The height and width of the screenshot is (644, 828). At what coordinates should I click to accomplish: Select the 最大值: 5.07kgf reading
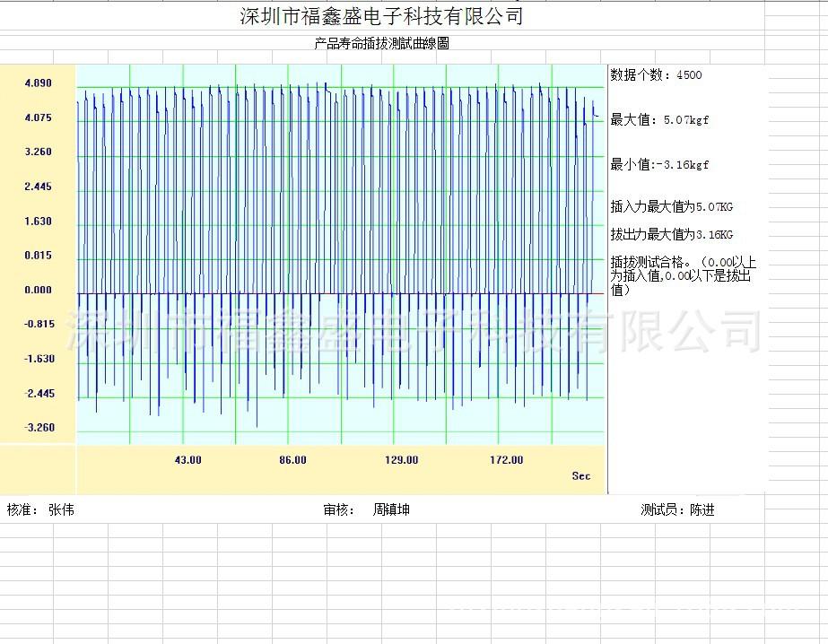point(659,120)
